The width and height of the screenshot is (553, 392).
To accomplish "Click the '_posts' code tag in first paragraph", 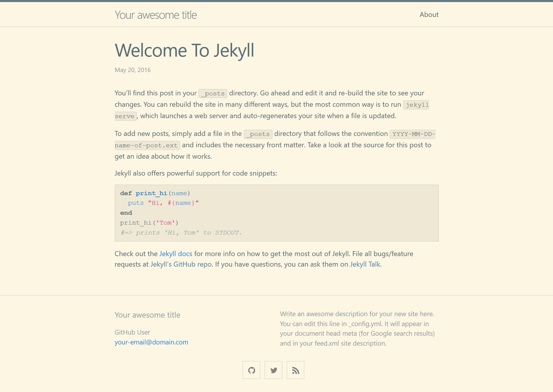I will pos(213,93).
